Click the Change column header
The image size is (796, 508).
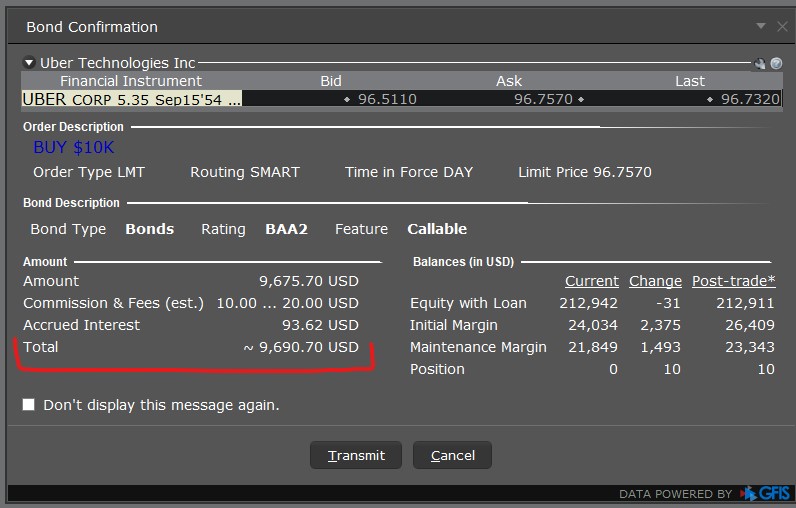pyautogui.click(x=655, y=281)
